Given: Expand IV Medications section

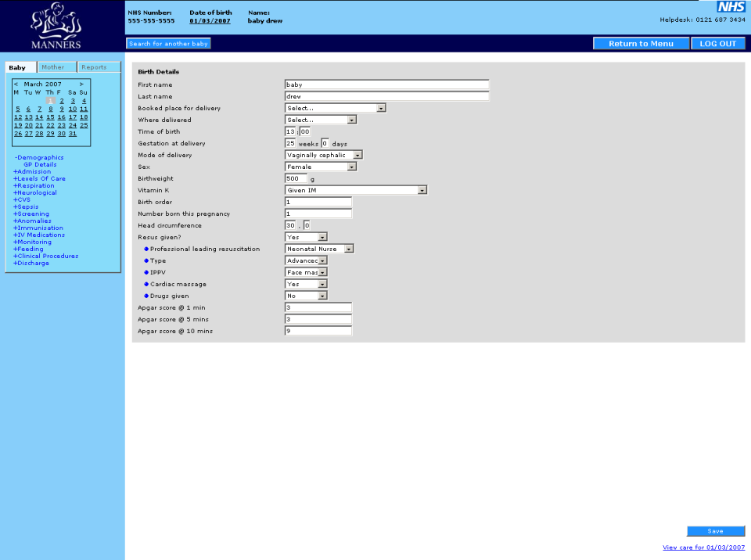Looking at the screenshot, I should click(x=39, y=235).
